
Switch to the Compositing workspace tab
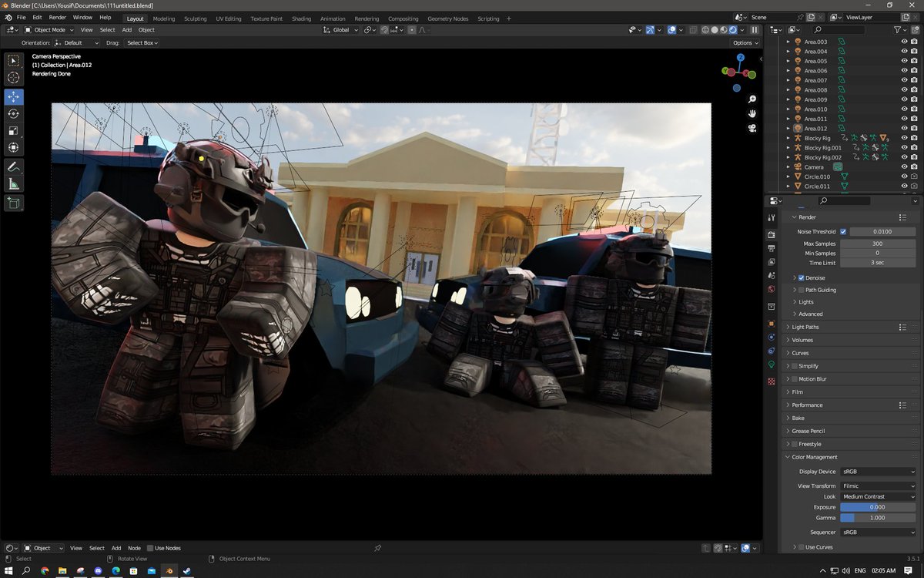[x=403, y=18]
